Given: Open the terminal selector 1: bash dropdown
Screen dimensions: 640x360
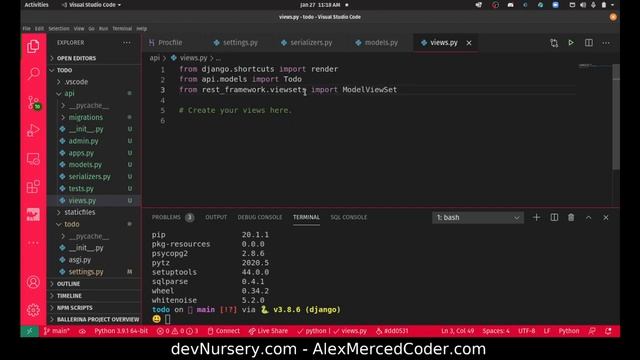Looking at the screenshot, I should [478, 218].
